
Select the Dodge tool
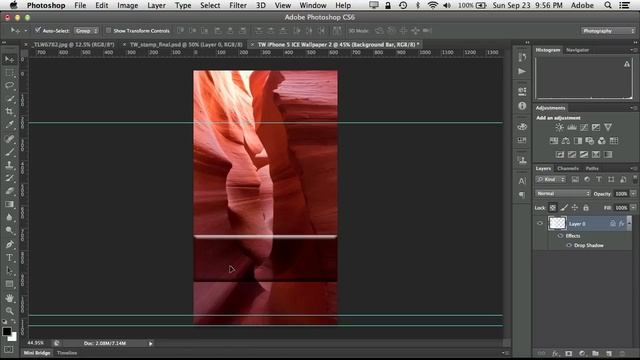tap(9, 230)
